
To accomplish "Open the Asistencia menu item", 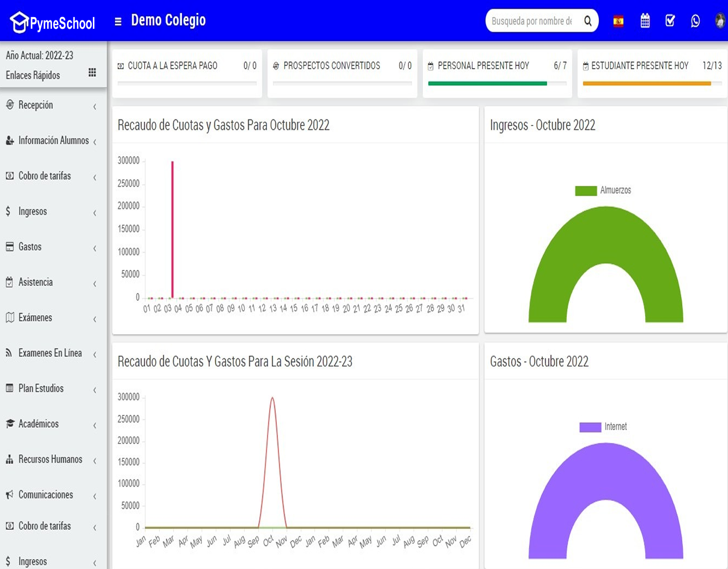I will pos(35,282).
